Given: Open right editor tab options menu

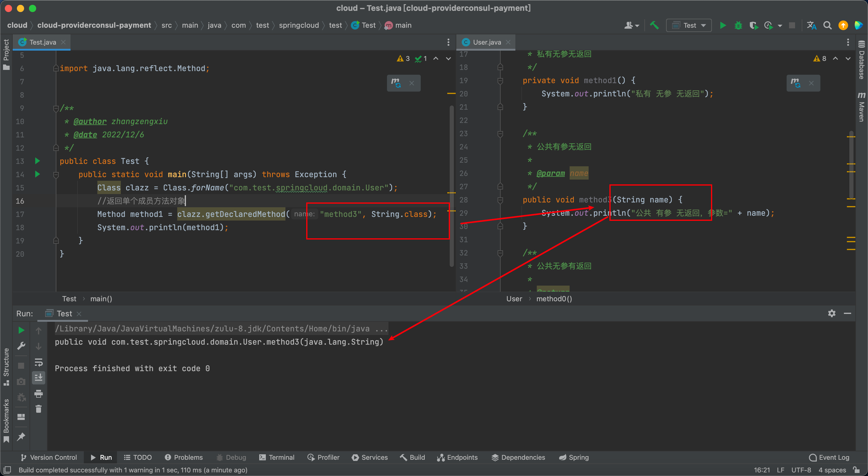Looking at the screenshot, I should [x=848, y=42].
